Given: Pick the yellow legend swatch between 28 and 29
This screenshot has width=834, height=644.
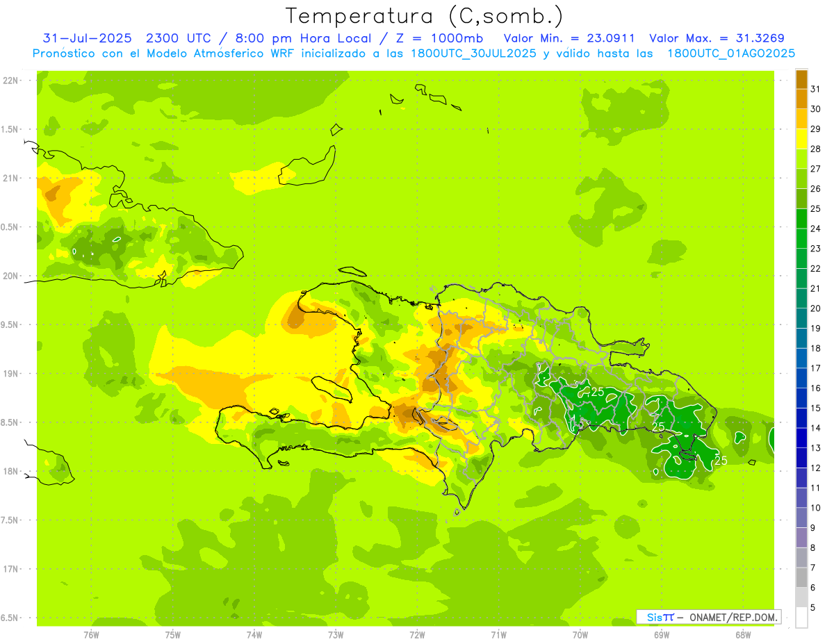Looking at the screenshot, I should [x=801, y=138].
